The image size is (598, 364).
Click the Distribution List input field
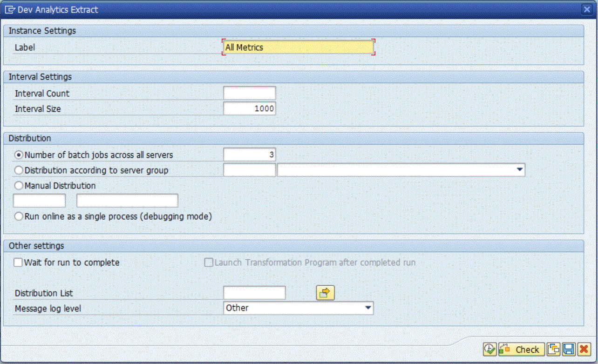(x=254, y=293)
